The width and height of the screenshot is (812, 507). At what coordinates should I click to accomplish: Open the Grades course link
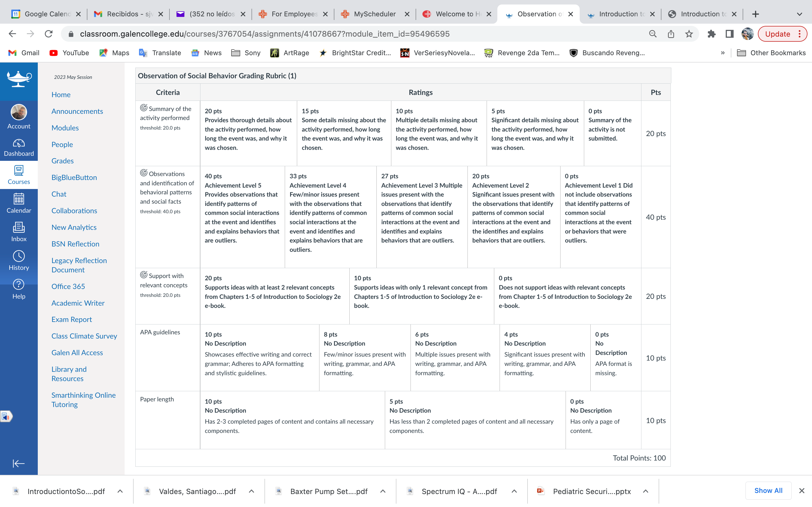62,161
